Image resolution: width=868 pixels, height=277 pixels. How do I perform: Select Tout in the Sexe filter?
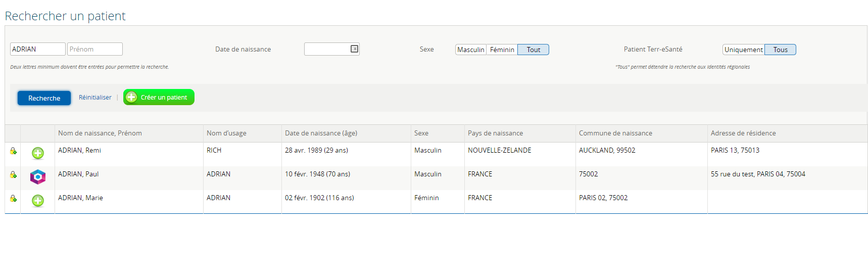click(x=533, y=50)
